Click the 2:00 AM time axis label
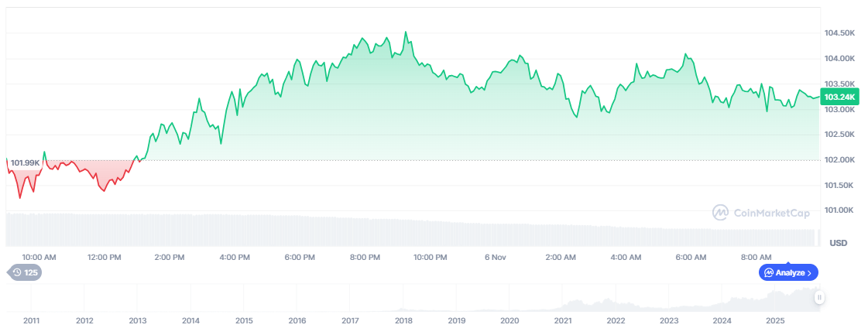 pyautogui.click(x=560, y=257)
